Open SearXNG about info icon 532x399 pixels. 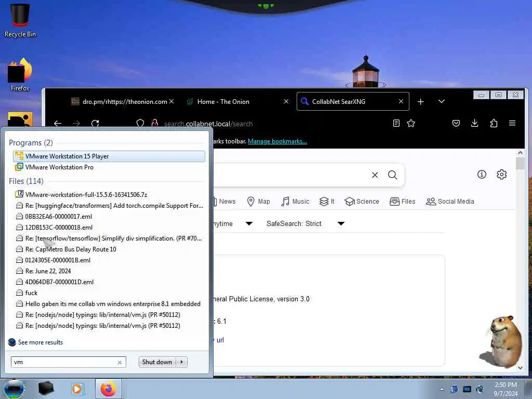point(482,174)
